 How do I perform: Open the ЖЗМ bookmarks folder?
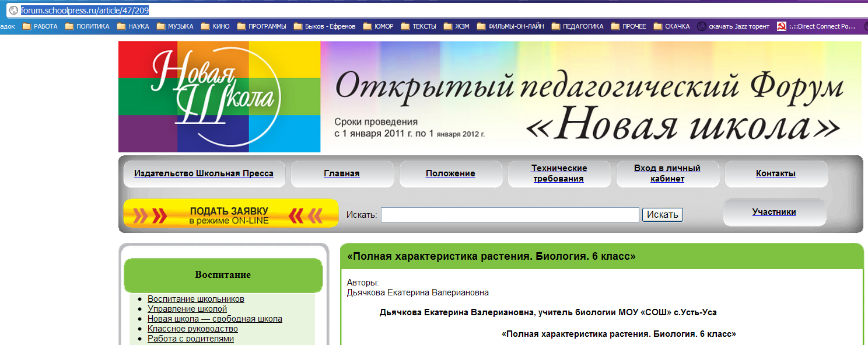(457, 26)
